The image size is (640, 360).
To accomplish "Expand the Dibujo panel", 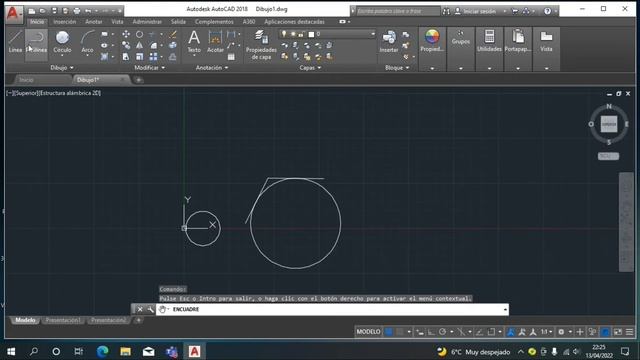I will pos(62,68).
